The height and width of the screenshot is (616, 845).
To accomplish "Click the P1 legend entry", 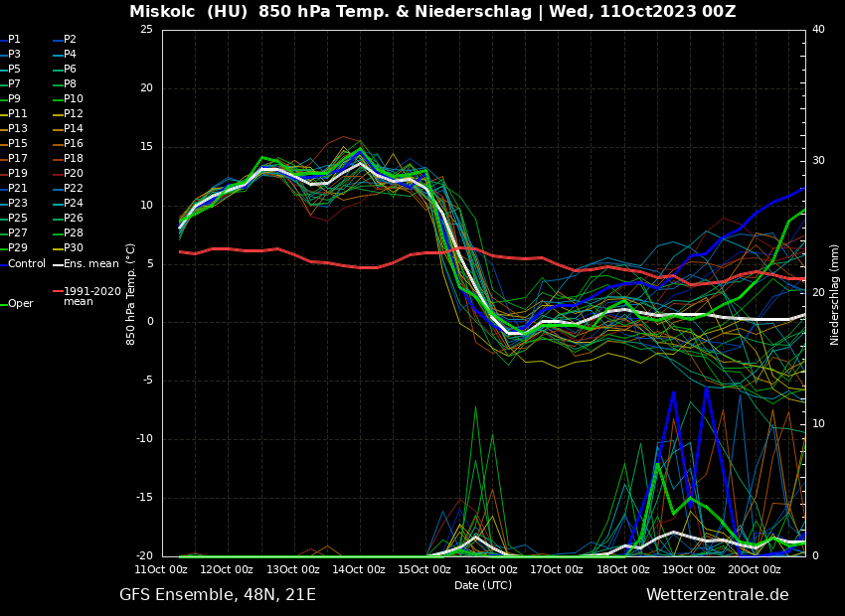I will click(x=14, y=40).
